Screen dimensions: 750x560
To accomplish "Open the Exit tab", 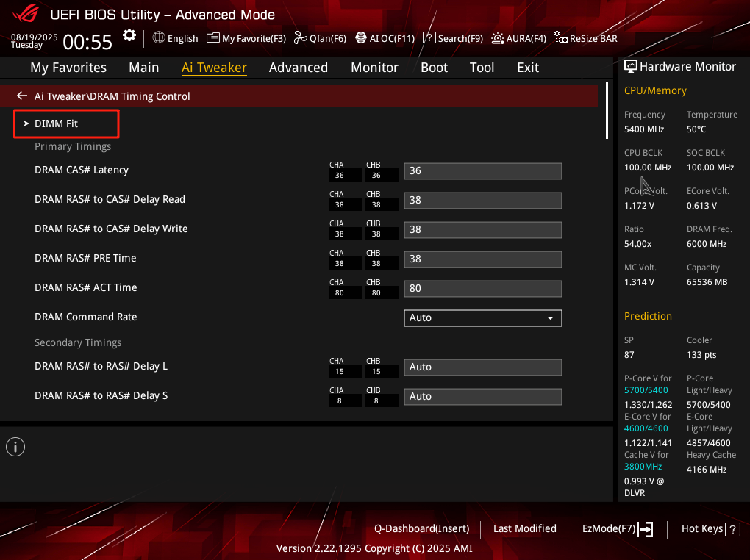I will click(528, 68).
